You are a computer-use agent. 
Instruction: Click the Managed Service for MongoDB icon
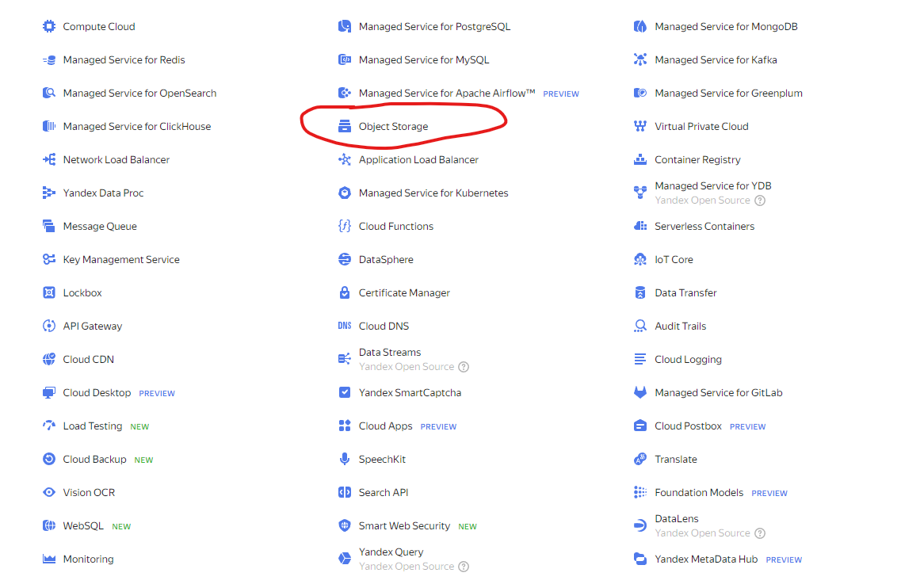pos(640,26)
